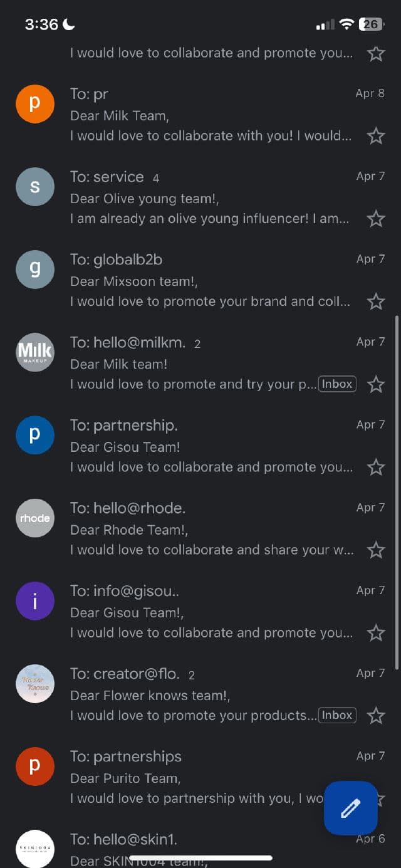Tap the 's' avatar for service email

pos(35,187)
